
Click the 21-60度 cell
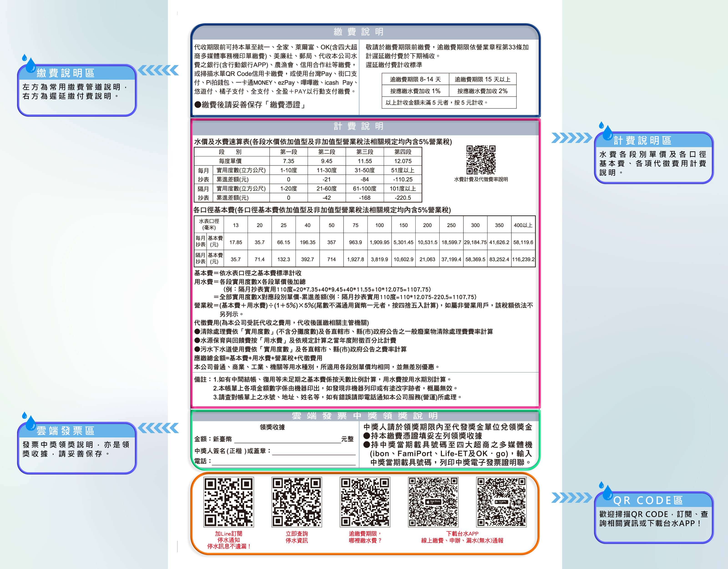(x=327, y=188)
